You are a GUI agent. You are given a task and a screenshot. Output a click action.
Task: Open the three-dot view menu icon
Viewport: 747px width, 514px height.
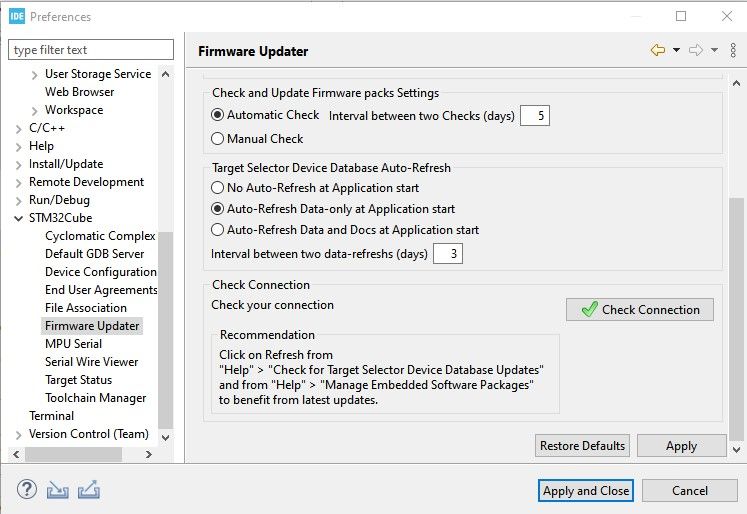(x=734, y=51)
